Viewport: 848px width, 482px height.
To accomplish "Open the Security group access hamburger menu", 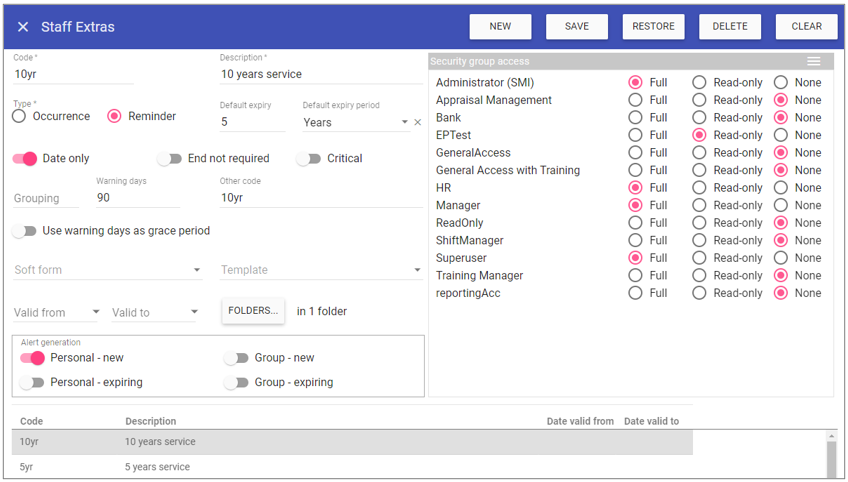I will pyautogui.click(x=814, y=61).
